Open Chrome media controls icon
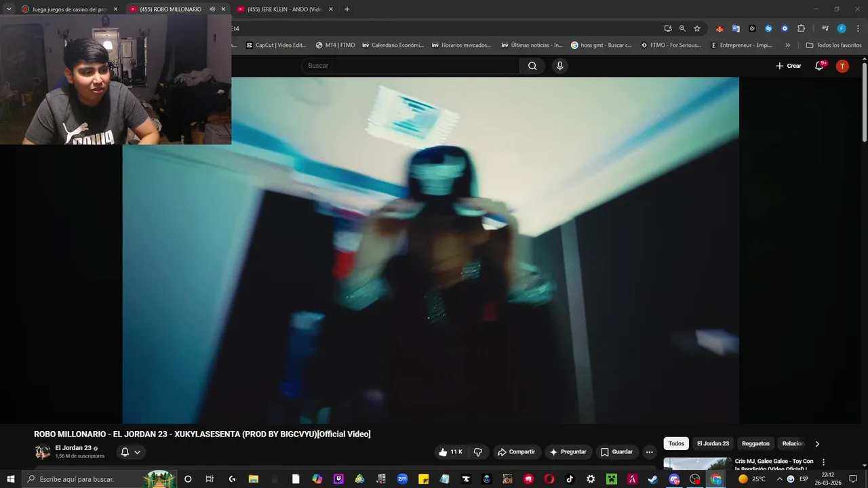 click(x=825, y=28)
